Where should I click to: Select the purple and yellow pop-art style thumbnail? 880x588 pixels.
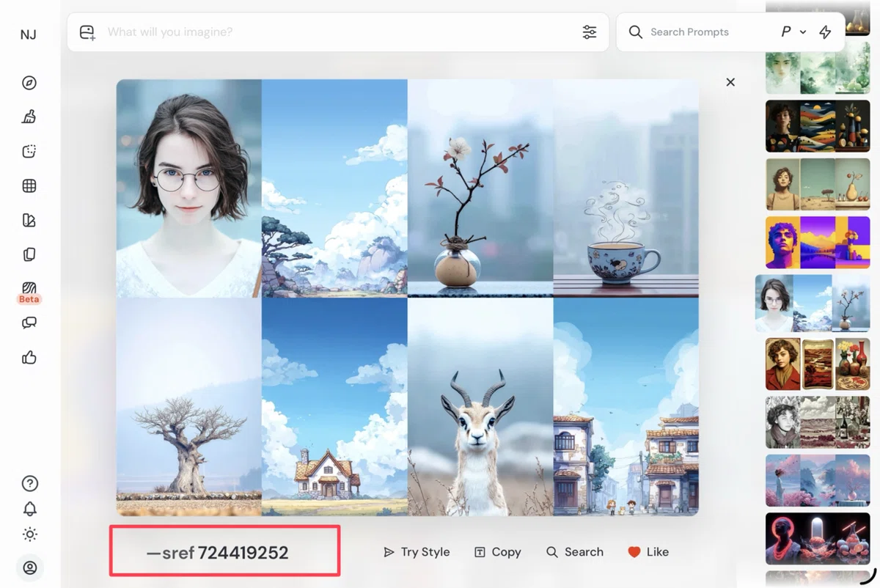(x=818, y=242)
